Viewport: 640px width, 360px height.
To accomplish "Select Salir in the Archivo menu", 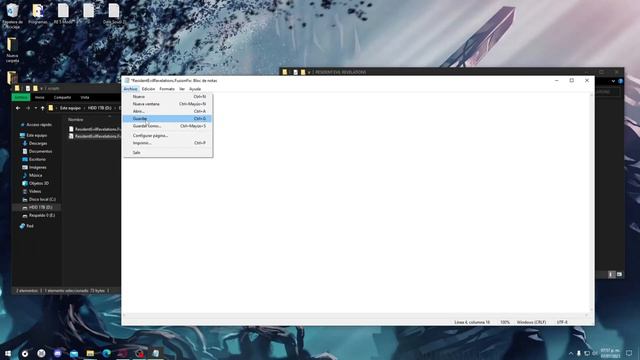I will pyautogui.click(x=167, y=153).
